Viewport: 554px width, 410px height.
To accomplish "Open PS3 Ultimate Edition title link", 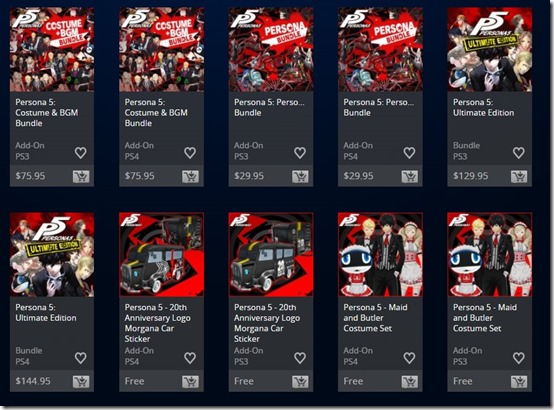I will tap(483, 107).
